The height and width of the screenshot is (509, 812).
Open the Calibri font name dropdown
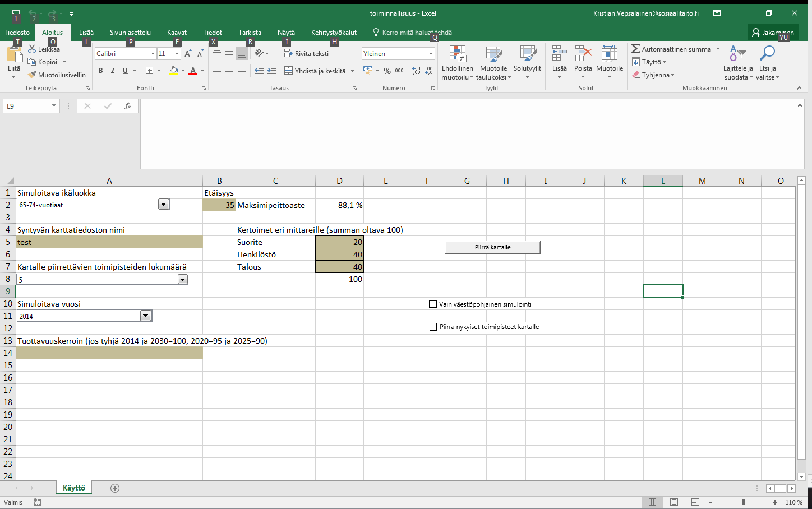153,54
